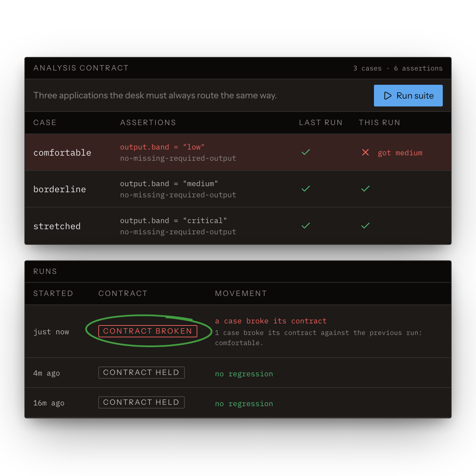Click the CASE column header
This screenshot has height=476, width=476.
[45, 123]
